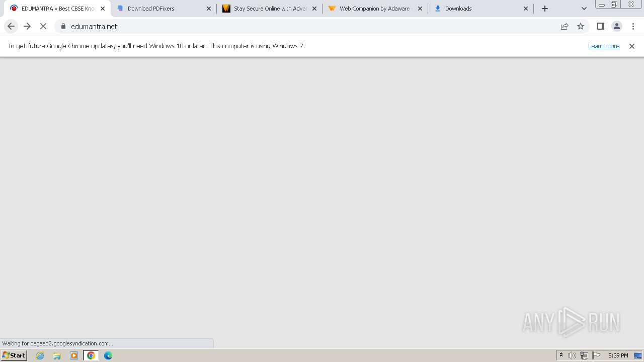Follow the Learn more link

(x=604, y=46)
